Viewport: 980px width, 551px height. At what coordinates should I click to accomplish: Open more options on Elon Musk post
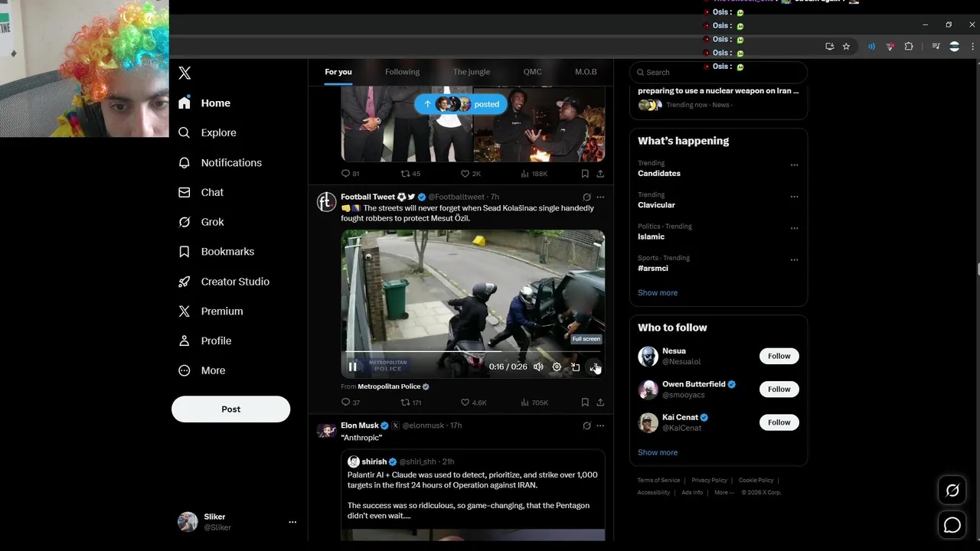pyautogui.click(x=600, y=425)
